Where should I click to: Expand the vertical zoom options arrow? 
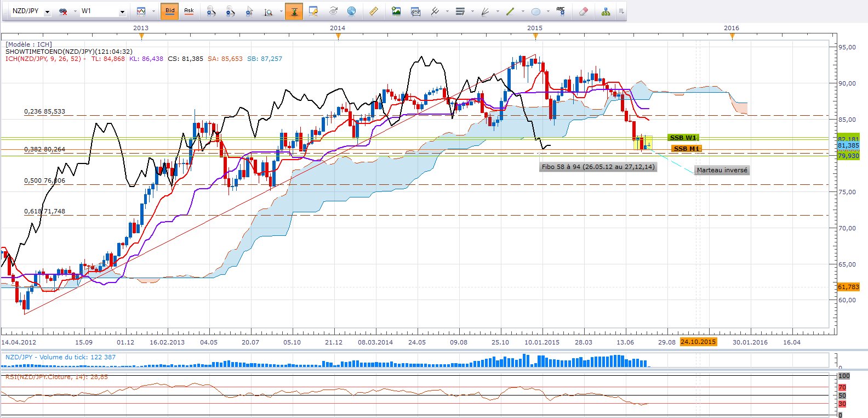[x=281, y=12]
